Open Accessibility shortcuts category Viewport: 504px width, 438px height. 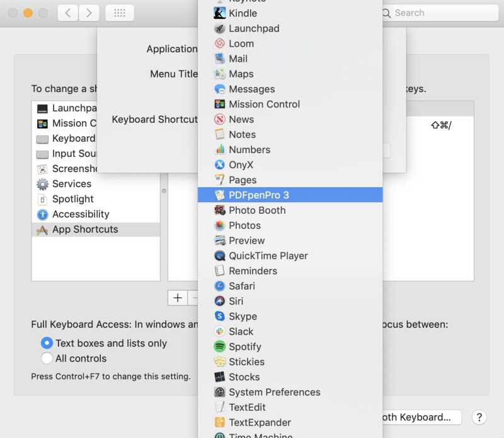[81, 214]
